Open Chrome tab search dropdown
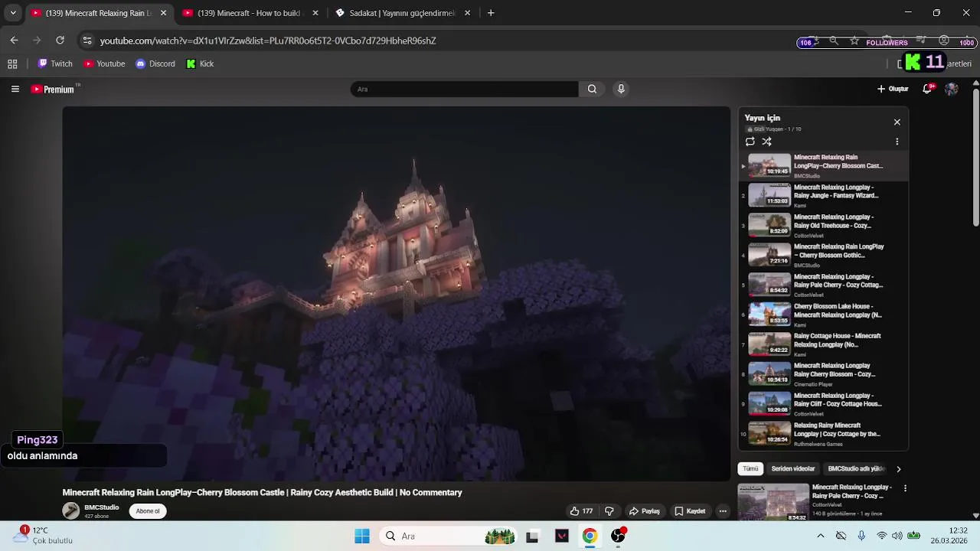This screenshot has width=980, height=551. 12,13
